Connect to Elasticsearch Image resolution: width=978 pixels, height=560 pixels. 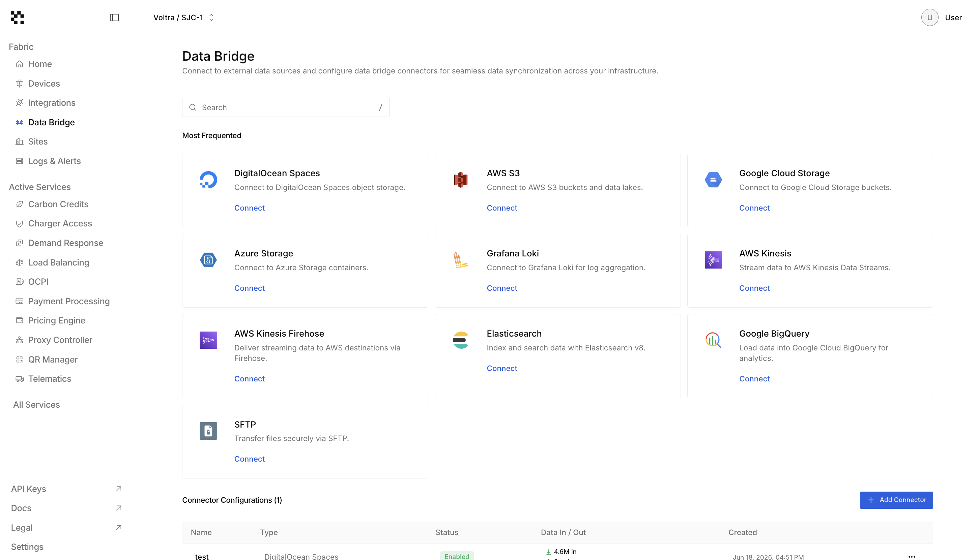pos(502,368)
